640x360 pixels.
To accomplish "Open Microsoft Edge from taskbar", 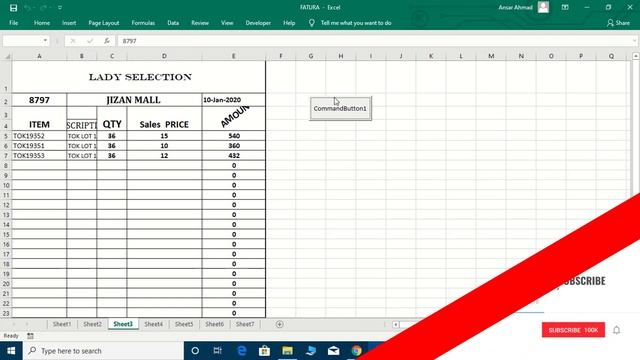I will click(x=242, y=351).
